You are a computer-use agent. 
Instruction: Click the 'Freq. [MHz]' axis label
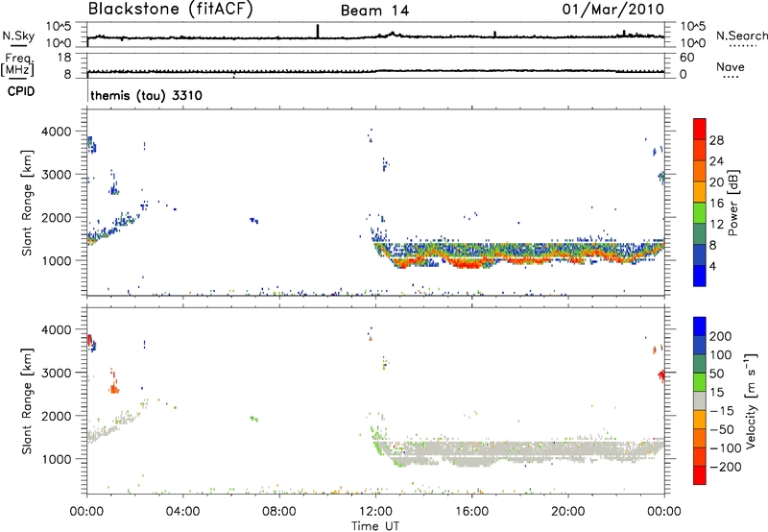point(18,64)
